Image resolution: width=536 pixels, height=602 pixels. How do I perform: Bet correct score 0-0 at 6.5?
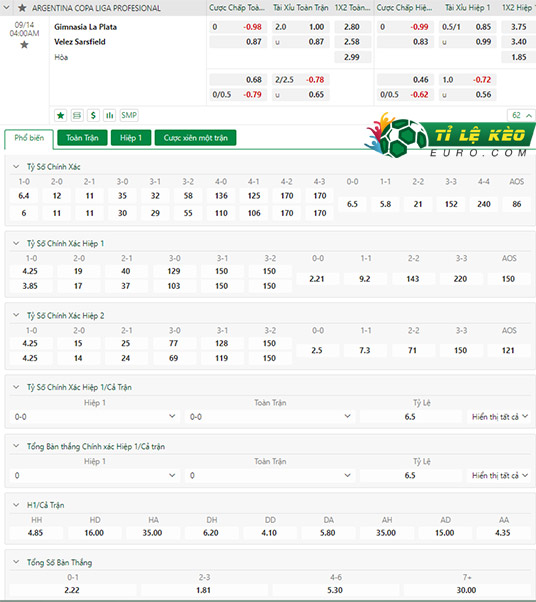tap(352, 204)
